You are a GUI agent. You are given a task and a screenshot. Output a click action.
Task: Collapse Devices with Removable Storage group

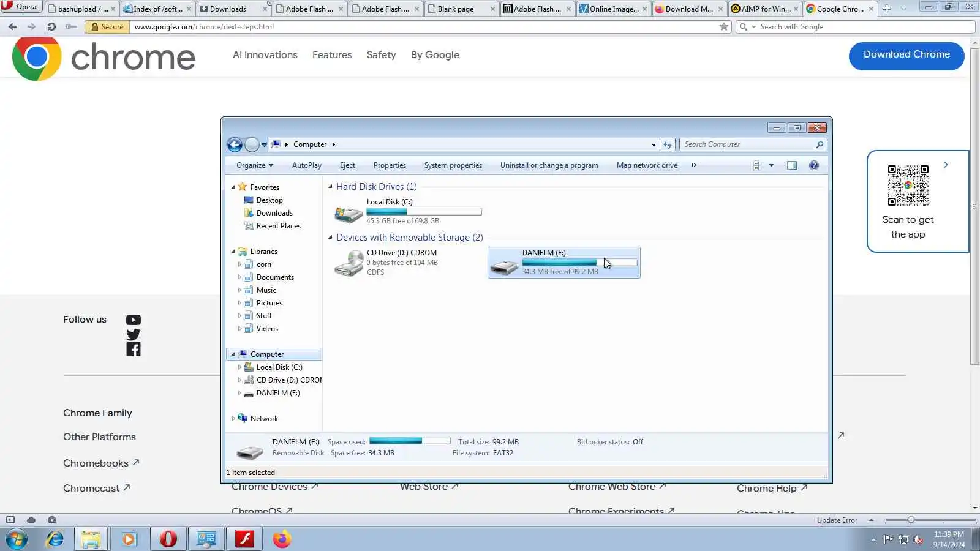coord(331,238)
